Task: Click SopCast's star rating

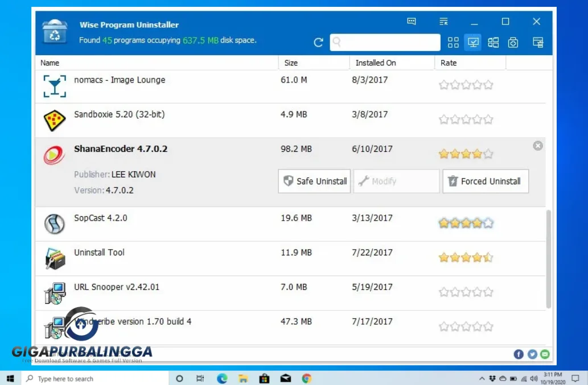Action: pyautogui.click(x=466, y=223)
